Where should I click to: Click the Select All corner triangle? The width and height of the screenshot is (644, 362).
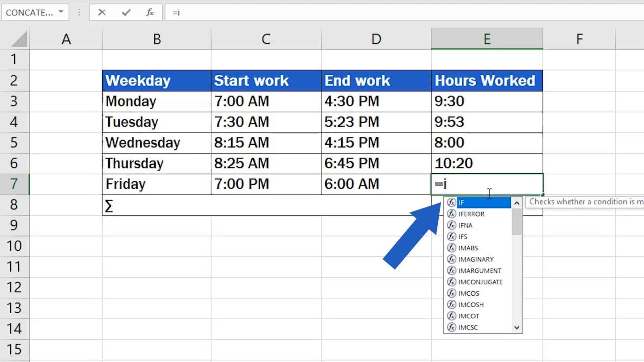(19, 39)
